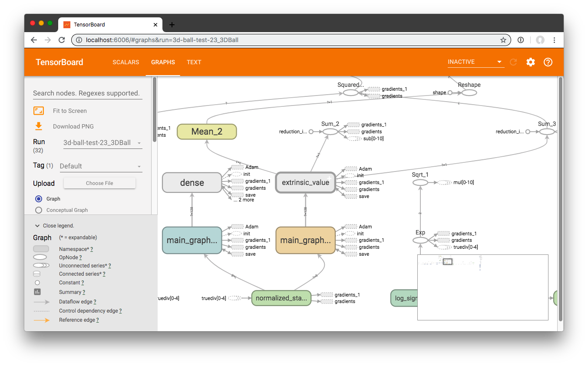Select the Graph radio button
588x366 pixels.
(x=39, y=199)
